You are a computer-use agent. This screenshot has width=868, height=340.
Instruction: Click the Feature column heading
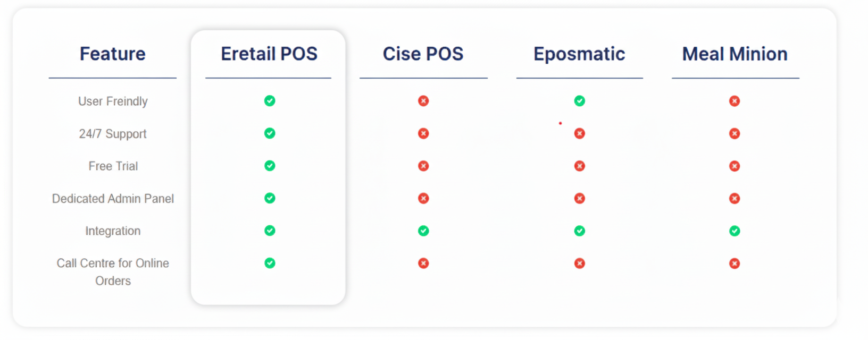click(x=113, y=54)
